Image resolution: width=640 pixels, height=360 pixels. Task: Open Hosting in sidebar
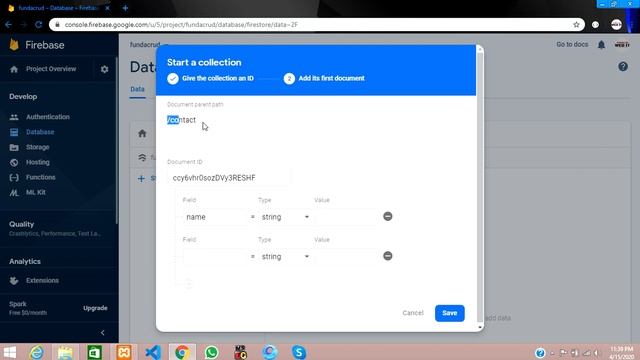[x=38, y=162]
